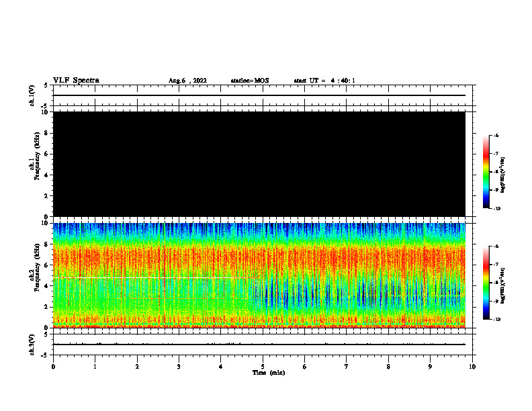Click the "station=MOS" header label

click(x=250, y=81)
